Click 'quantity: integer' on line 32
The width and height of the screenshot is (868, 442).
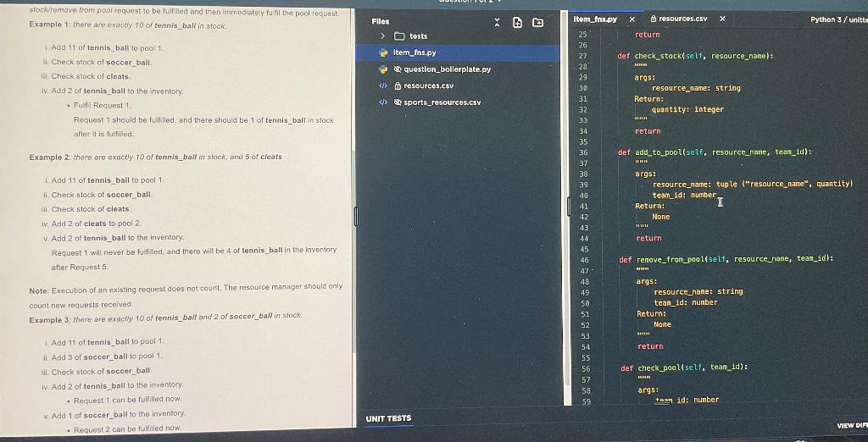pos(687,109)
